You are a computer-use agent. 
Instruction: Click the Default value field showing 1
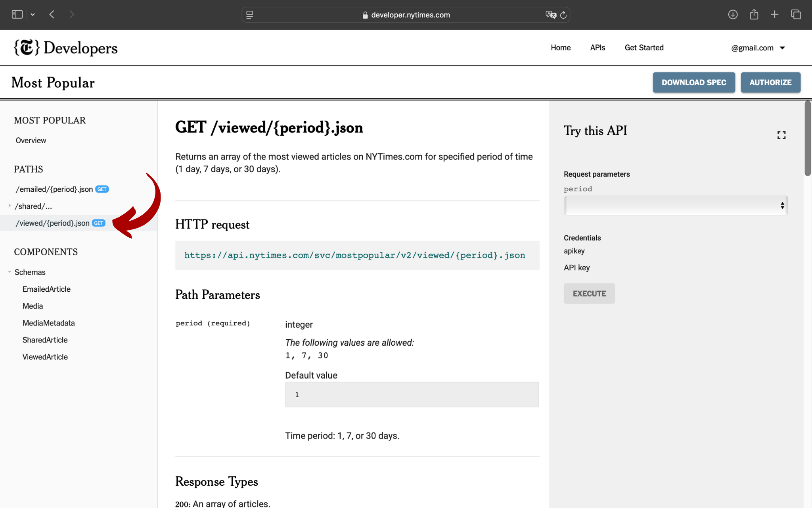(x=412, y=394)
